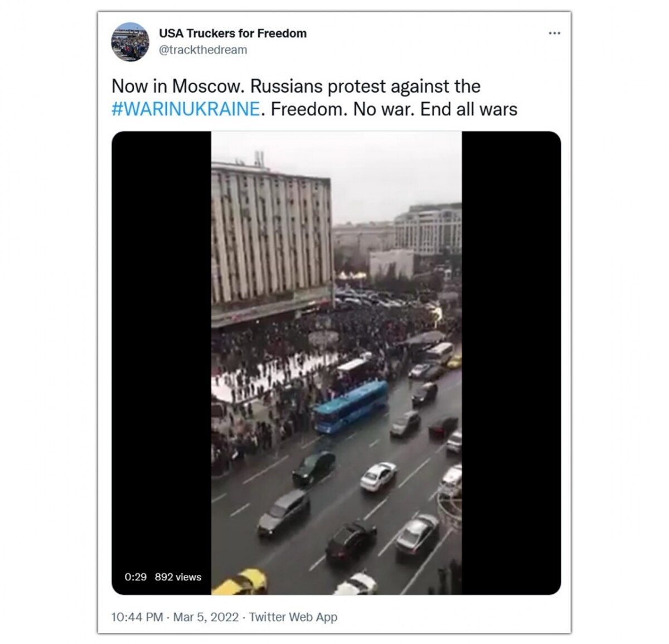Click the 892 views counter
The image size is (669, 644).
[178, 577]
